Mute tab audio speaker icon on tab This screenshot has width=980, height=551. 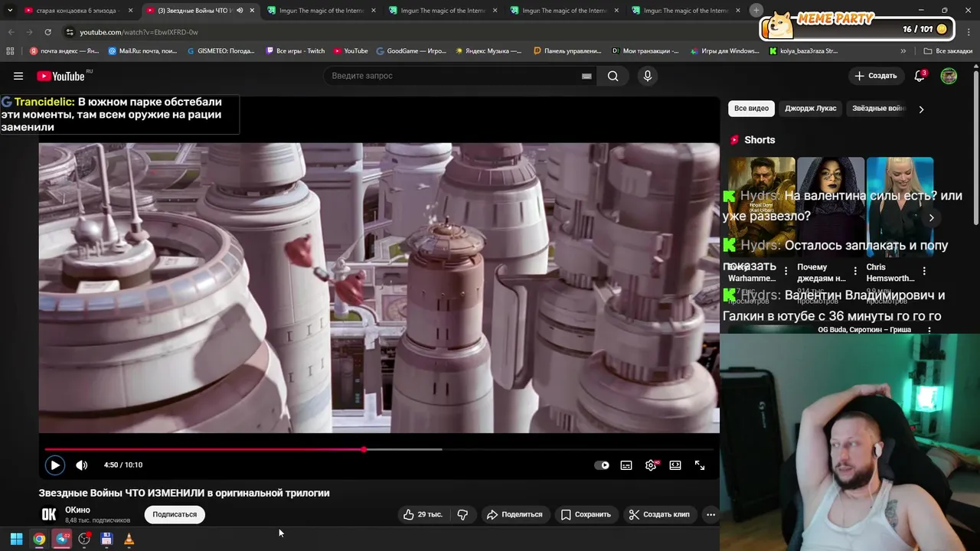240,11
